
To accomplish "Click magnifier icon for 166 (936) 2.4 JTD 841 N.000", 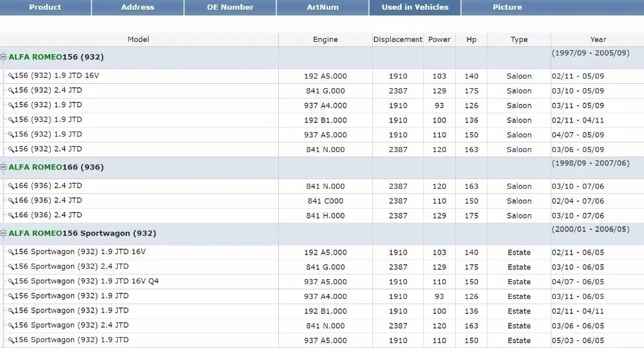I will click(11, 186).
